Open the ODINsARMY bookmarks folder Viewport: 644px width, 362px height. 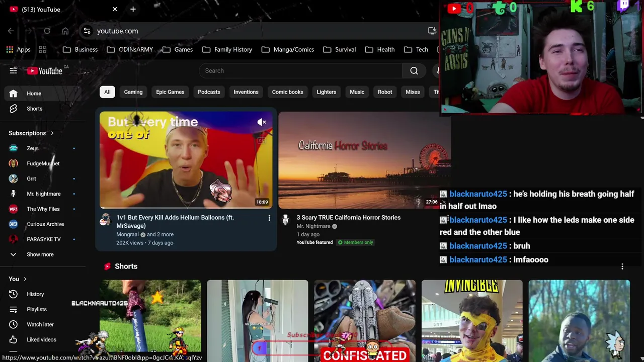tap(129, 49)
